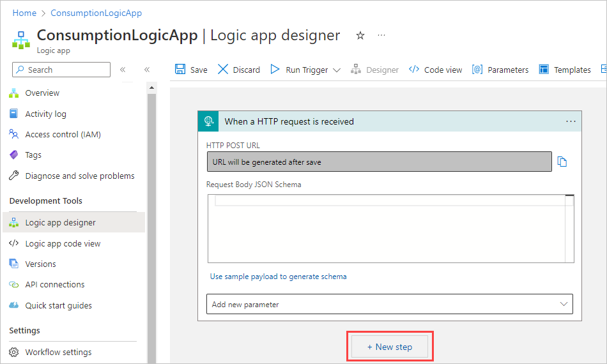Open trigger ellipsis menu on HTTP request card
This screenshot has width=607, height=364.
[571, 121]
